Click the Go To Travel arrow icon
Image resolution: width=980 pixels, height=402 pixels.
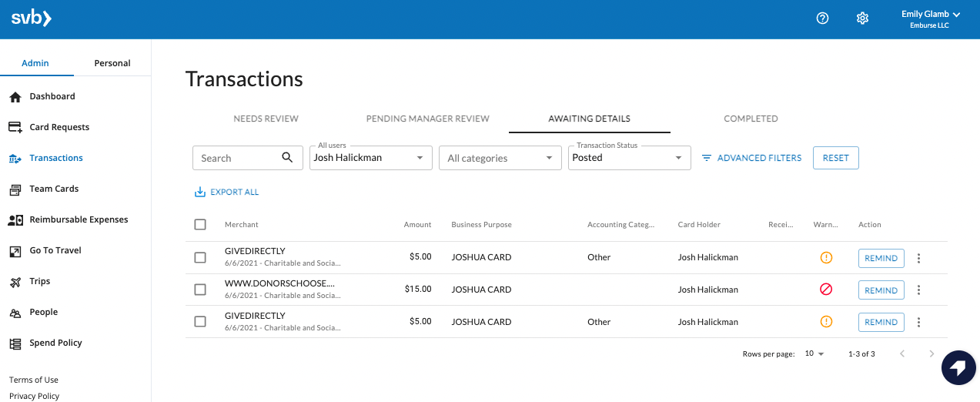pyautogui.click(x=15, y=251)
